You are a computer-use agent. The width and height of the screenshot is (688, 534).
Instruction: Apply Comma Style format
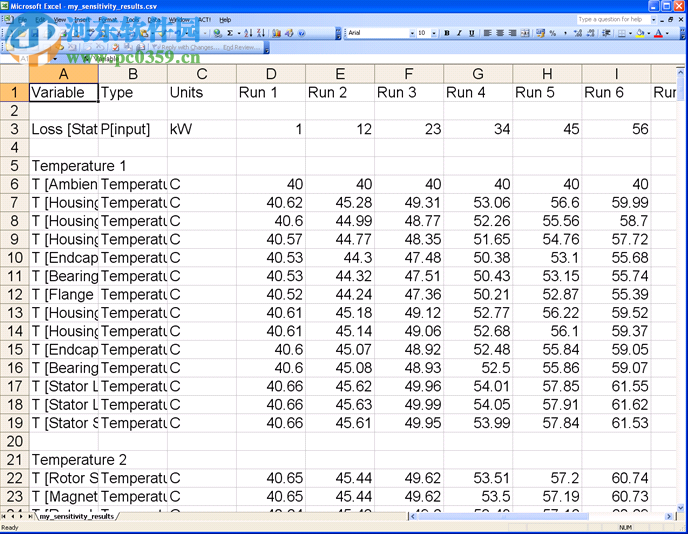point(565,33)
